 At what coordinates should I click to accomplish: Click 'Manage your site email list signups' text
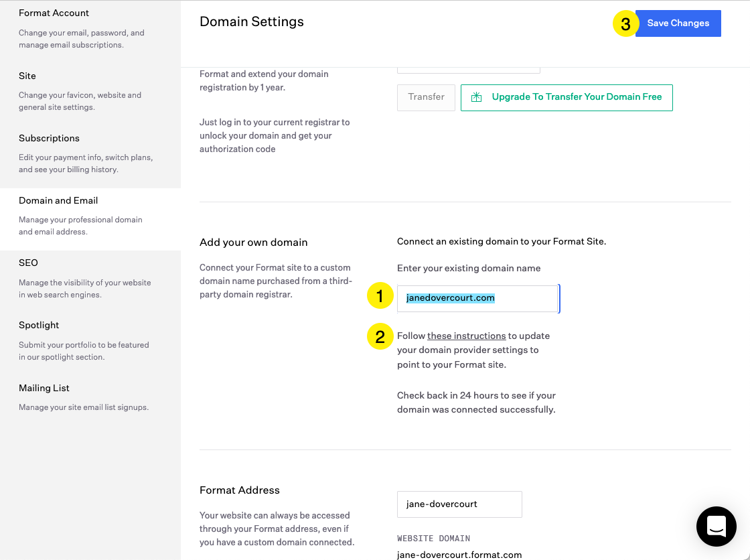[84, 407]
